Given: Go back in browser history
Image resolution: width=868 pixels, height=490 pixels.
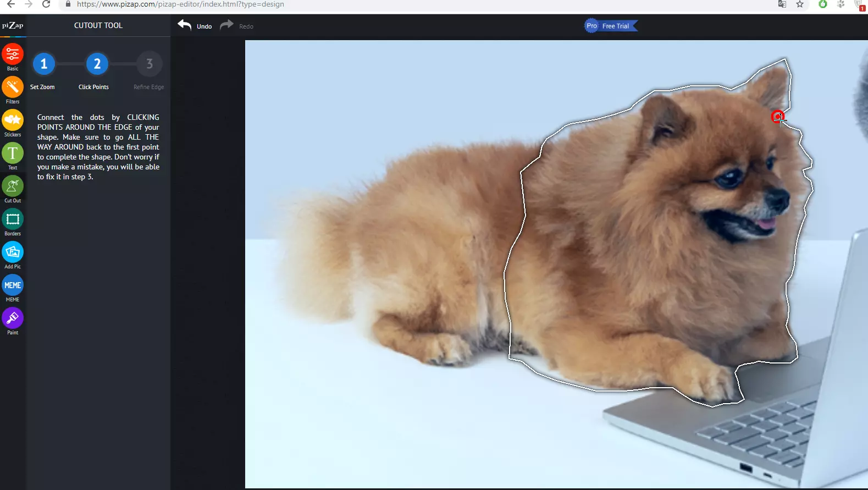Looking at the screenshot, I should (x=11, y=4).
